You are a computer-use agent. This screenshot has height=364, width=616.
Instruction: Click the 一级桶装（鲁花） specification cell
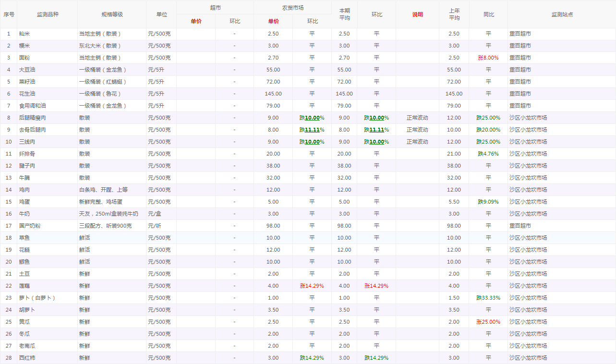112,94
